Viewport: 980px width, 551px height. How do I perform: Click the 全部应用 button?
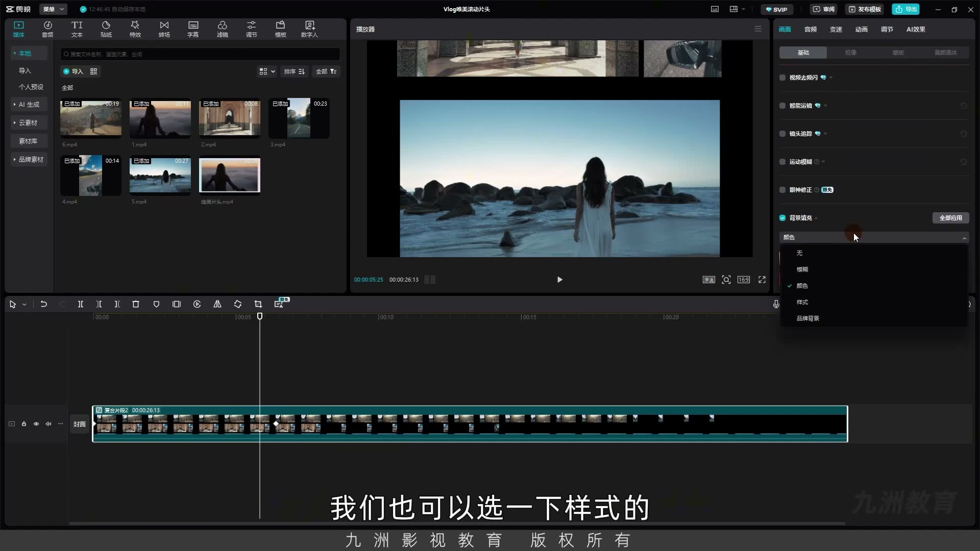[950, 218]
